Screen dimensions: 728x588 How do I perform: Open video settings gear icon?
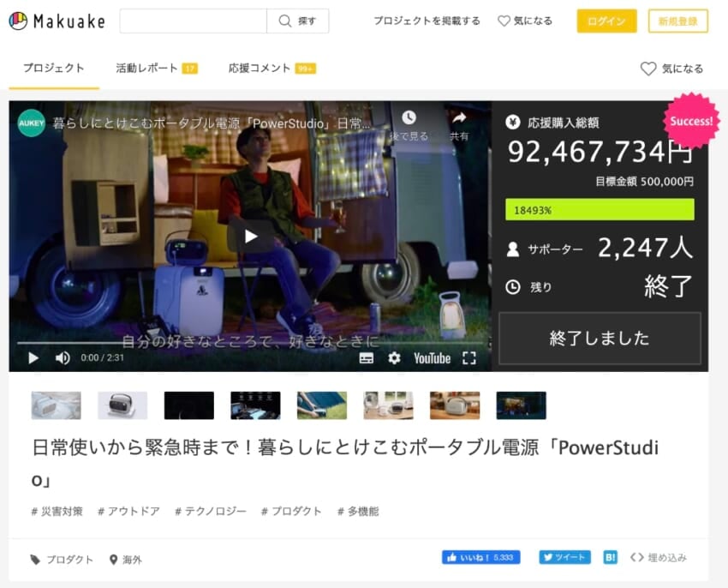[x=394, y=358]
